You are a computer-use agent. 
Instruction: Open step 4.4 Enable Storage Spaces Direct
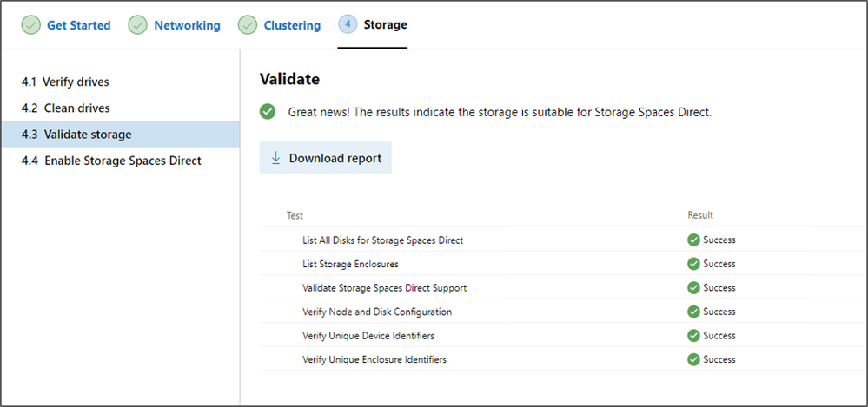tap(111, 161)
